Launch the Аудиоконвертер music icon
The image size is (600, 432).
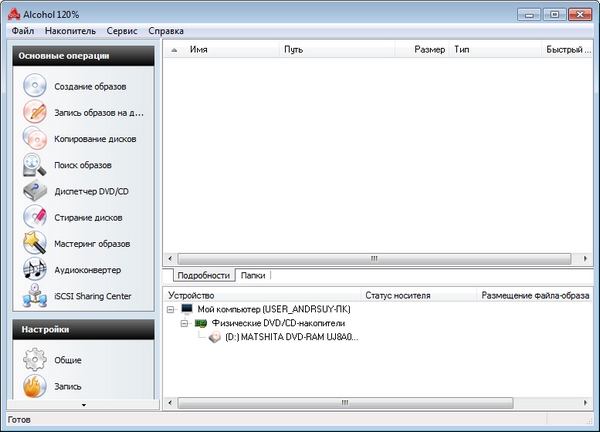pos(35,269)
